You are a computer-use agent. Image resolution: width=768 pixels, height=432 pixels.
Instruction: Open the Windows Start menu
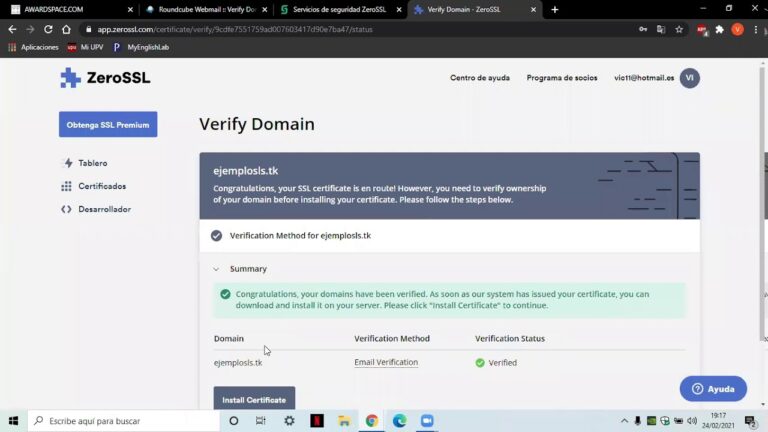pyautogui.click(x=13, y=421)
